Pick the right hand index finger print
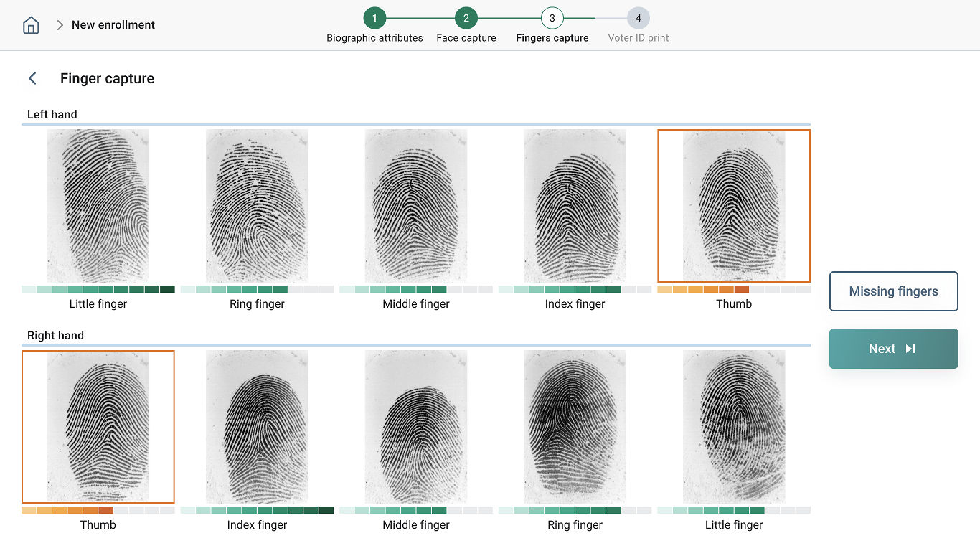Viewport: 980px width, 551px height. coord(257,427)
